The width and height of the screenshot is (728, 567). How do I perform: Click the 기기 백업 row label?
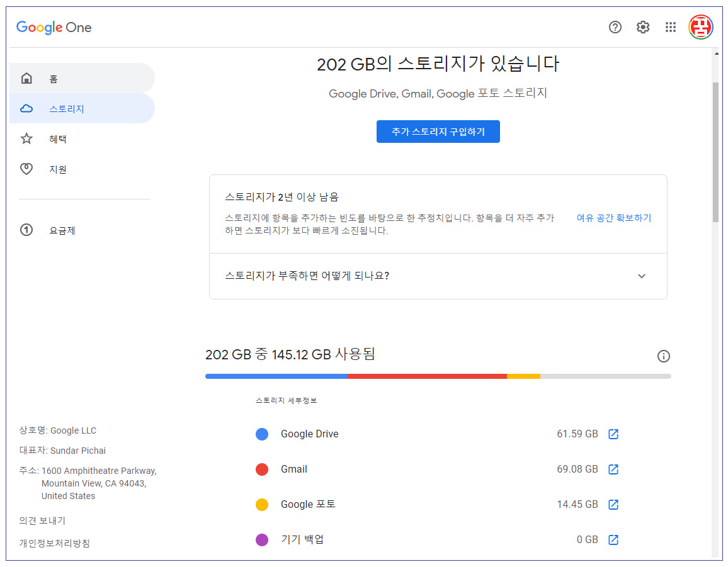[302, 539]
